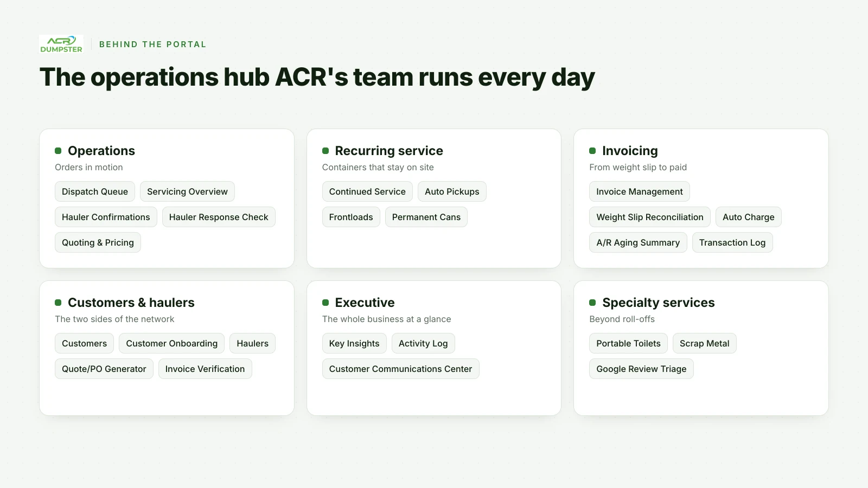The image size is (868, 488).
Task: Open Frontloads
Action: coord(351,217)
